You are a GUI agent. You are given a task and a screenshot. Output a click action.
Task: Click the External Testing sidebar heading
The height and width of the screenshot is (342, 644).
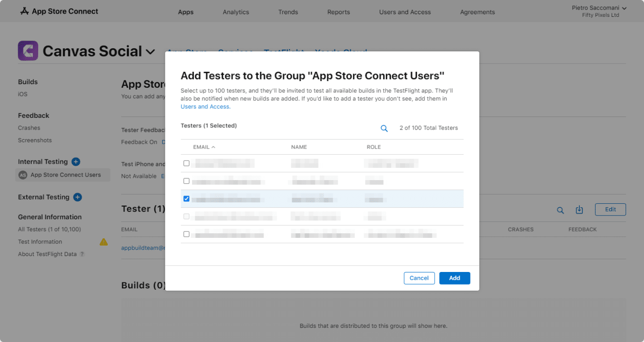[44, 197]
